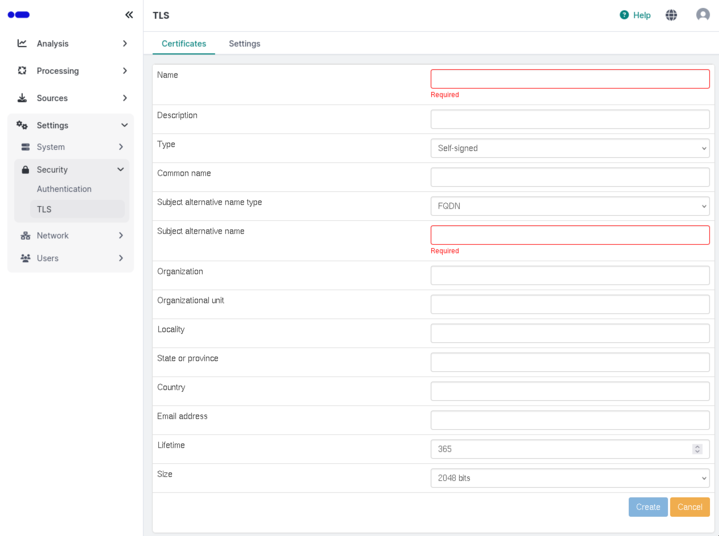719x536 pixels.
Task: Focus the Common name input field
Action: (570, 177)
